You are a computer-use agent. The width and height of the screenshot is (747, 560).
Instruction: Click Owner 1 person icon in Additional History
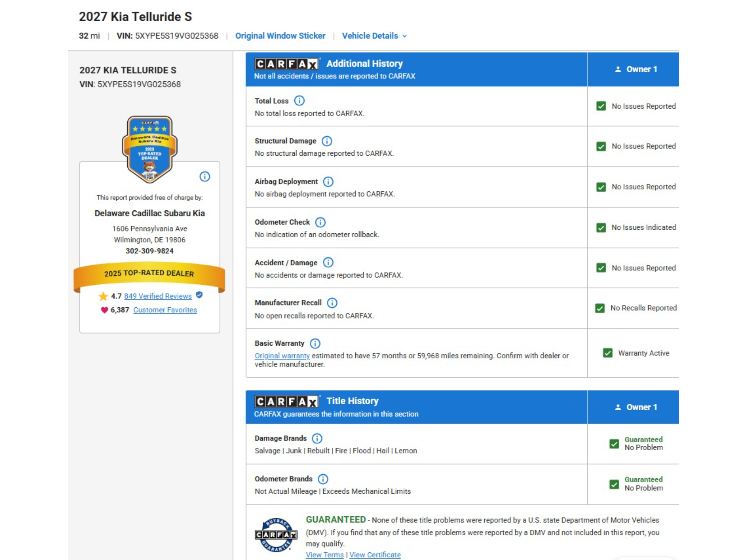pyautogui.click(x=618, y=69)
